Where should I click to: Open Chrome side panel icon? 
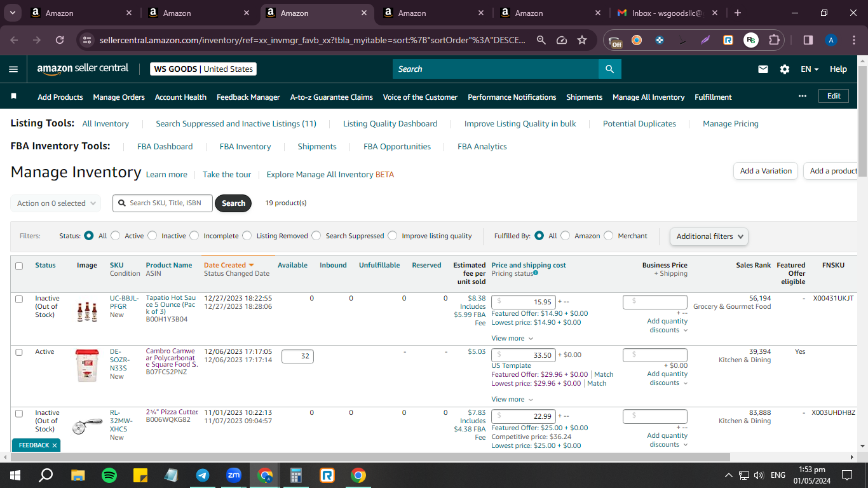pyautogui.click(x=808, y=40)
